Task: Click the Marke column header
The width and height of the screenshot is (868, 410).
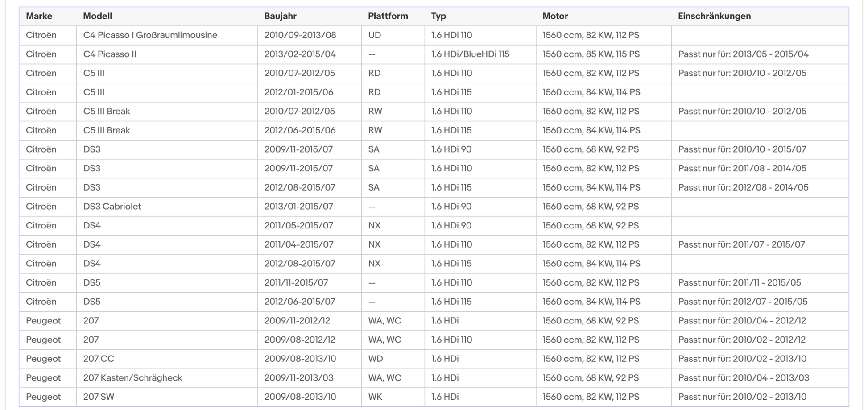Action: (39, 17)
